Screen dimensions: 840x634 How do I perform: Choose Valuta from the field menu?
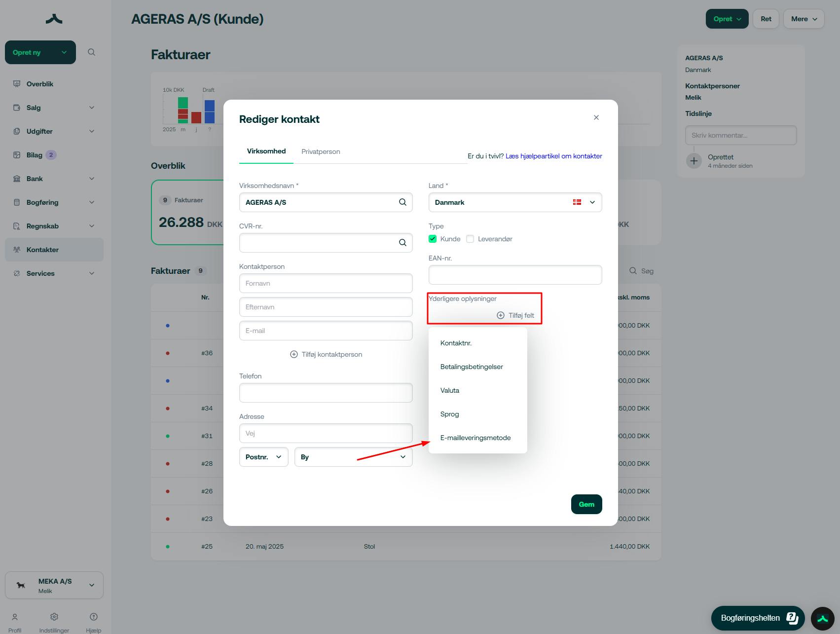click(477, 390)
